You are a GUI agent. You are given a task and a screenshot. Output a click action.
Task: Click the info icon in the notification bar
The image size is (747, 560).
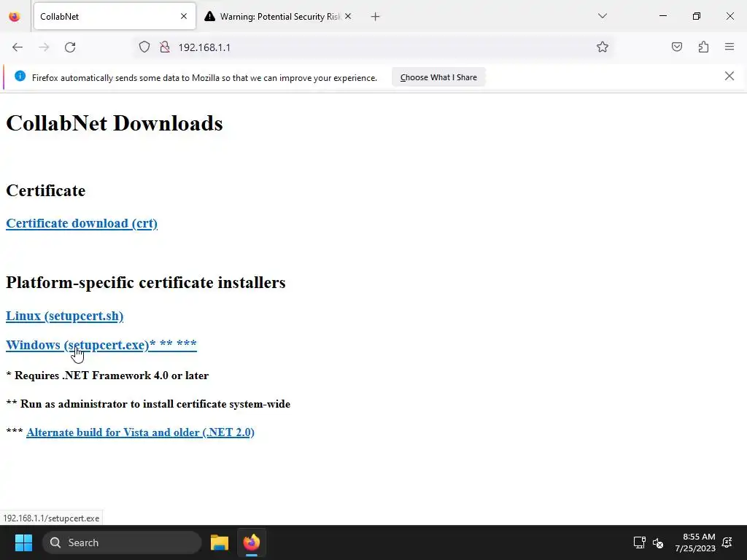20,76
